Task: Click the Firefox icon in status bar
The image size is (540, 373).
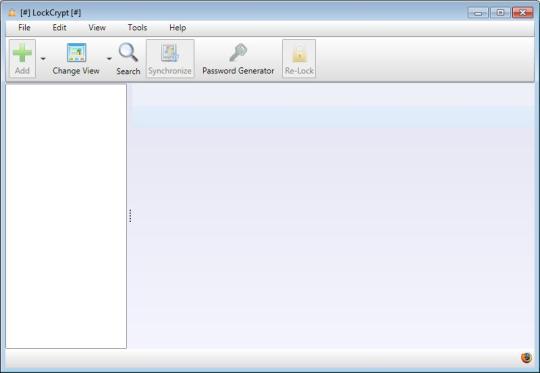Action: click(526, 358)
